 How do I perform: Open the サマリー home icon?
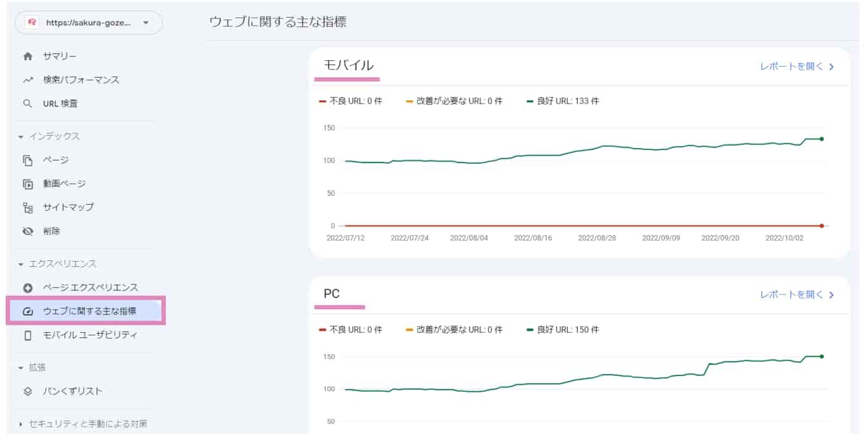coord(28,56)
